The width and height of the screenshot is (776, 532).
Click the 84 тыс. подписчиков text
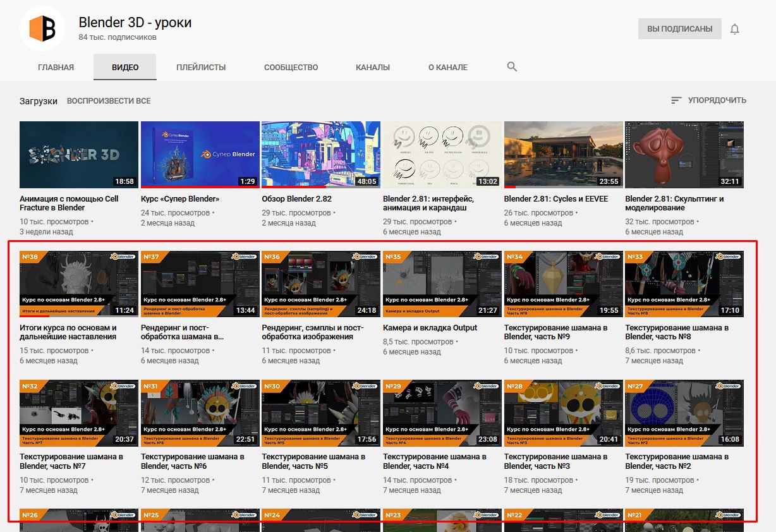point(118,37)
